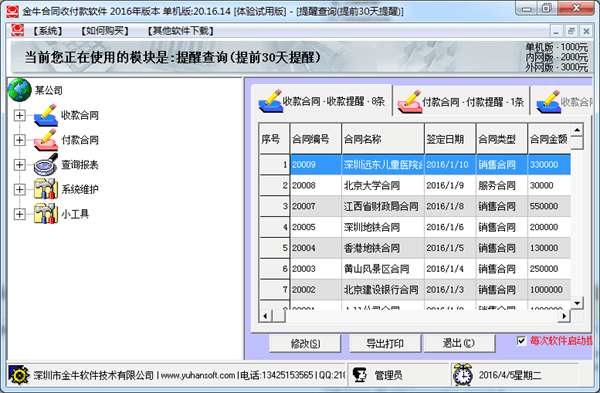Click the 修改(S) button
Viewport: 600px width, 393px height.
[305, 343]
